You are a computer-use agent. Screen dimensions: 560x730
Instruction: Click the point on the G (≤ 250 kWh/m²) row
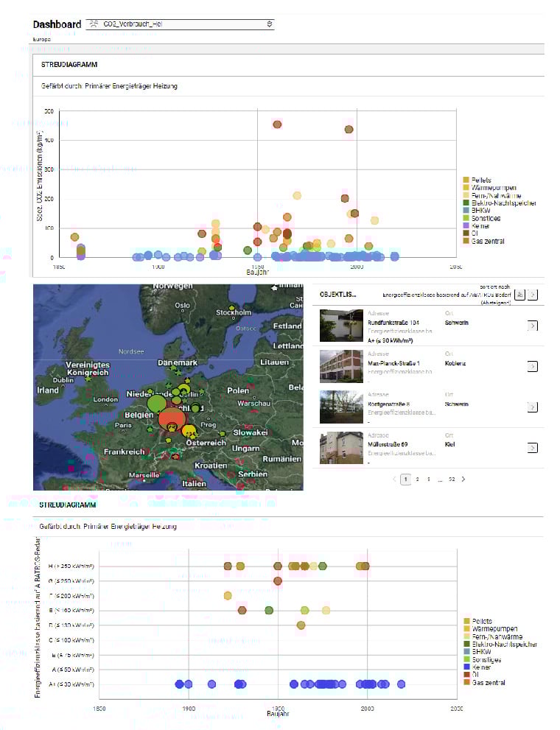[278, 581]
